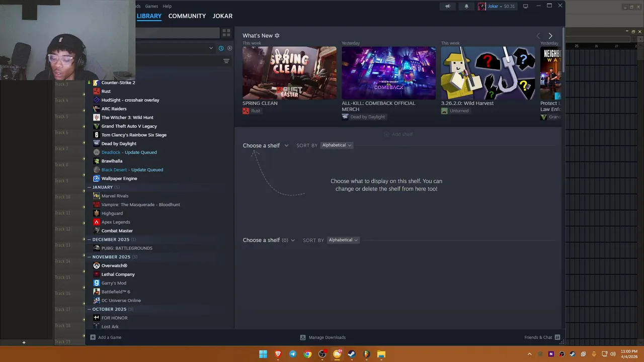Select PUBG: BATTLEGROUNDS in library
Screen dimensions: 644x362
(127, 248)
